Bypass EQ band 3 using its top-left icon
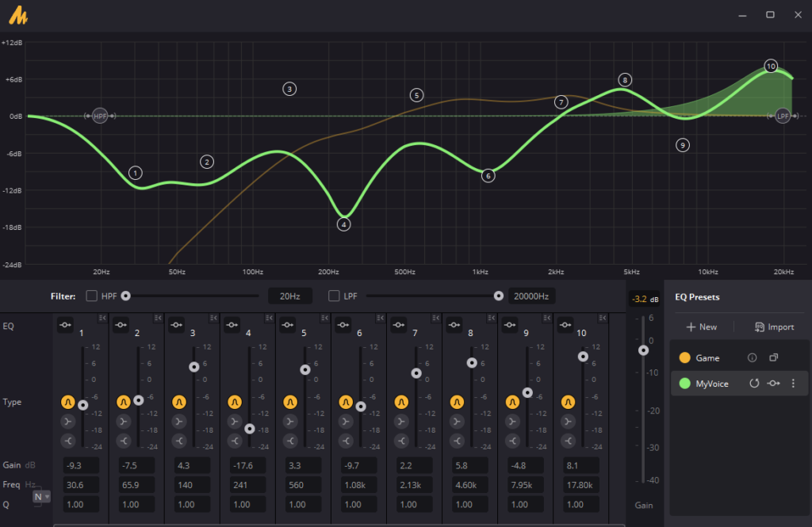The height and width of the screenshot is (527, 812). (176, 324)
